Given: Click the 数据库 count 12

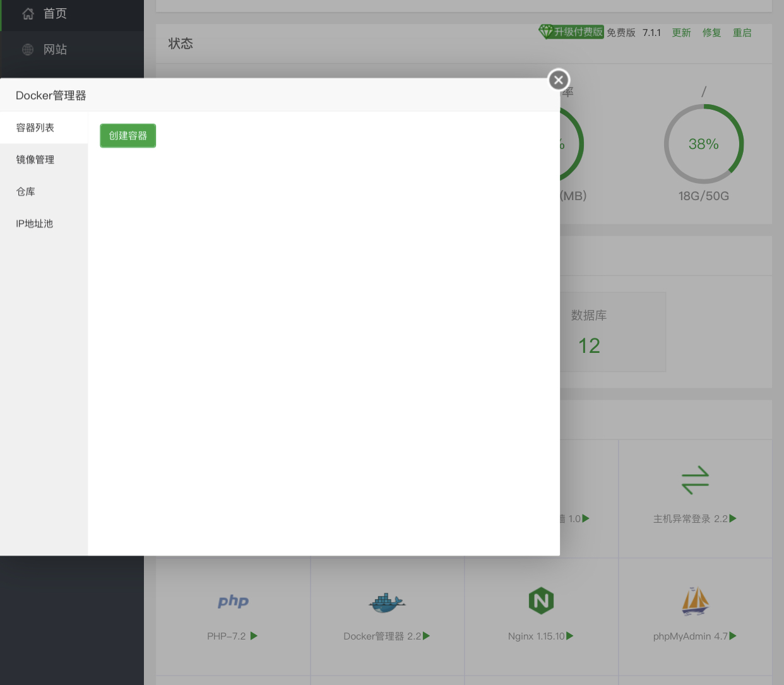Looking at the screenshot, I should tap(589, 345).
